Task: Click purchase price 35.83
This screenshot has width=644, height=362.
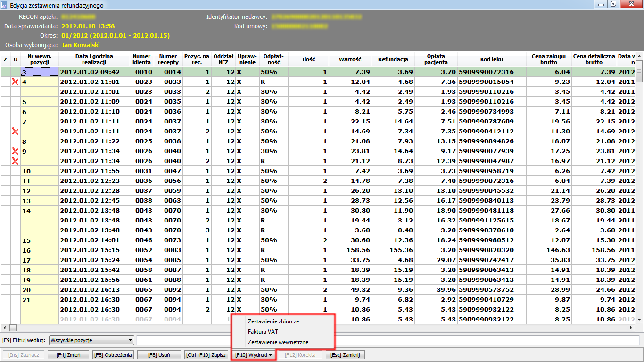Action: [560, 260]
